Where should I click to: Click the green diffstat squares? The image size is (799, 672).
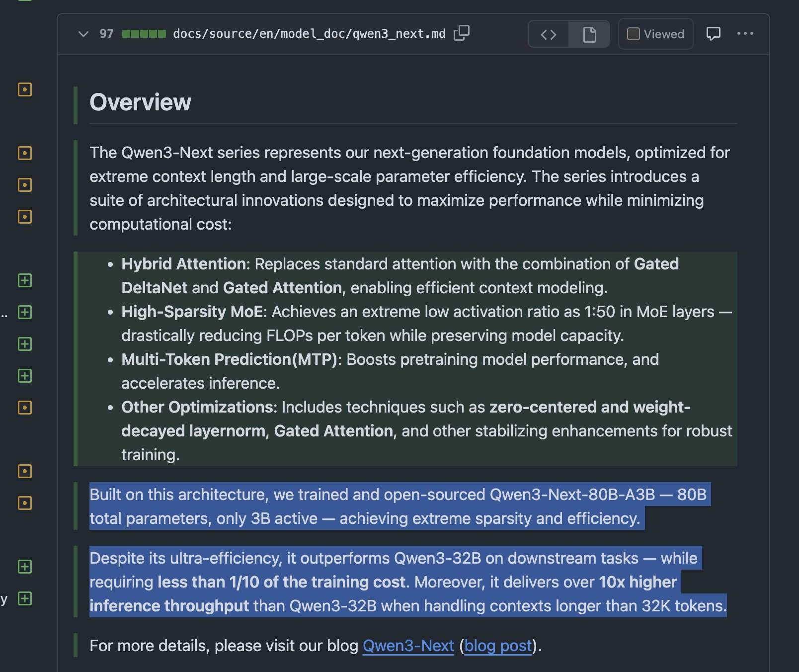[144, 34]
